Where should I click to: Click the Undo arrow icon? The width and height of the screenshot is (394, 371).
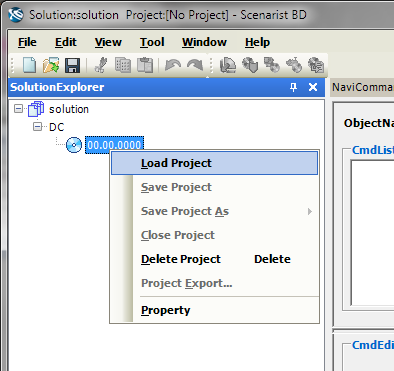pyautogui.click(x=173, y=65)
